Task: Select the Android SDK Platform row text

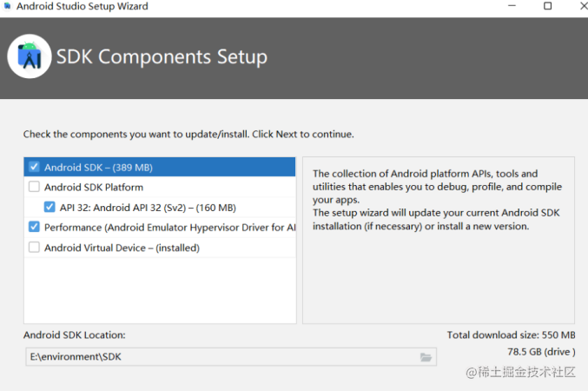Action: coord(94,187)
